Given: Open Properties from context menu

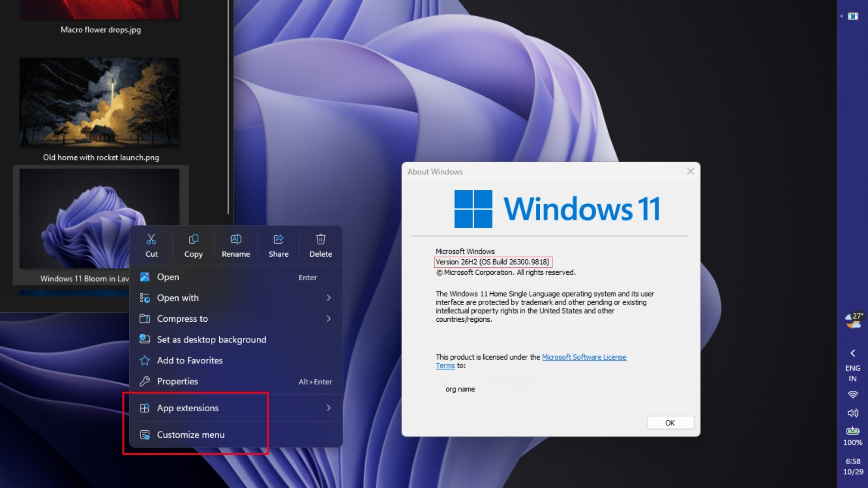Looking at the screenshot, I should (236, 381).
